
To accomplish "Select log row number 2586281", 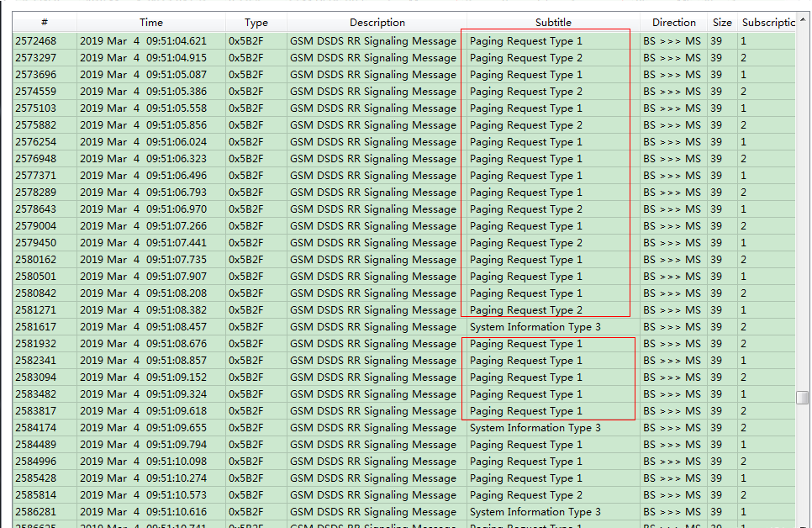I will coord(403,512).
